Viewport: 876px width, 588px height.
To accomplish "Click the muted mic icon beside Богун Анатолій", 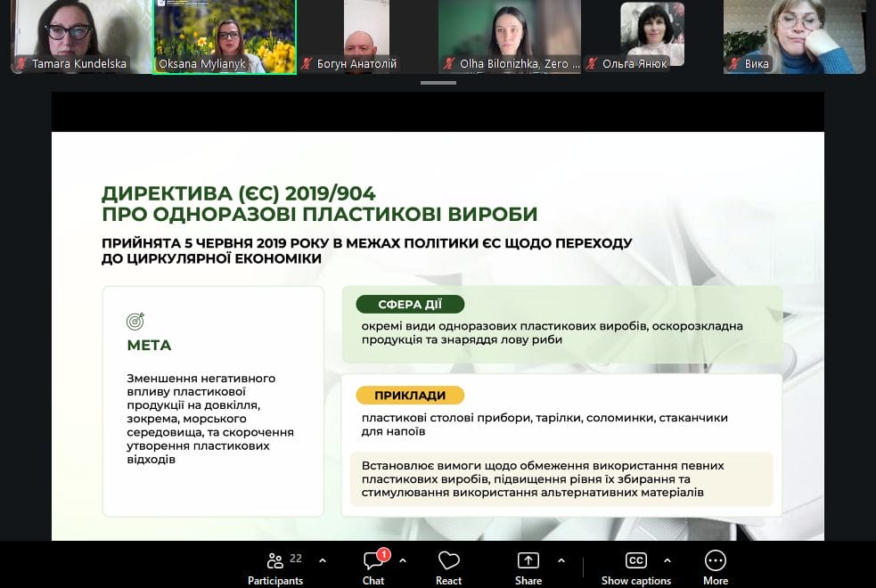I will 307,64.
